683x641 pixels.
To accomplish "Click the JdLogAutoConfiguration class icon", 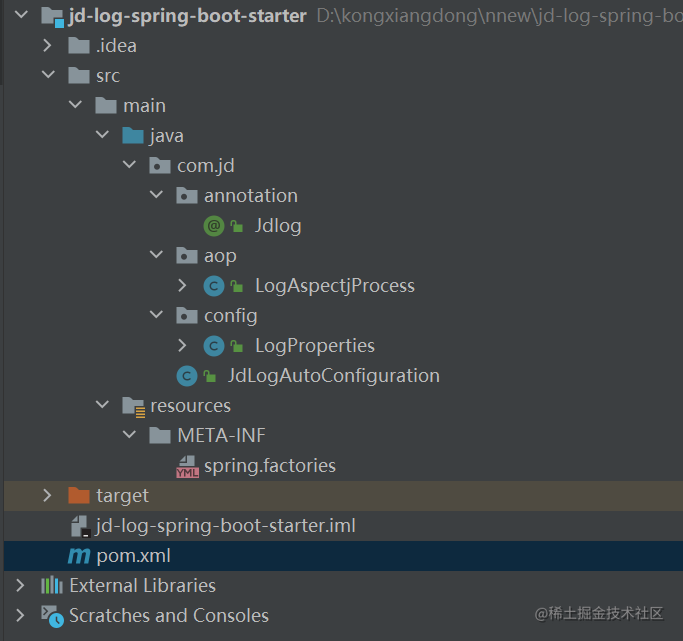I will coord(186,376).
